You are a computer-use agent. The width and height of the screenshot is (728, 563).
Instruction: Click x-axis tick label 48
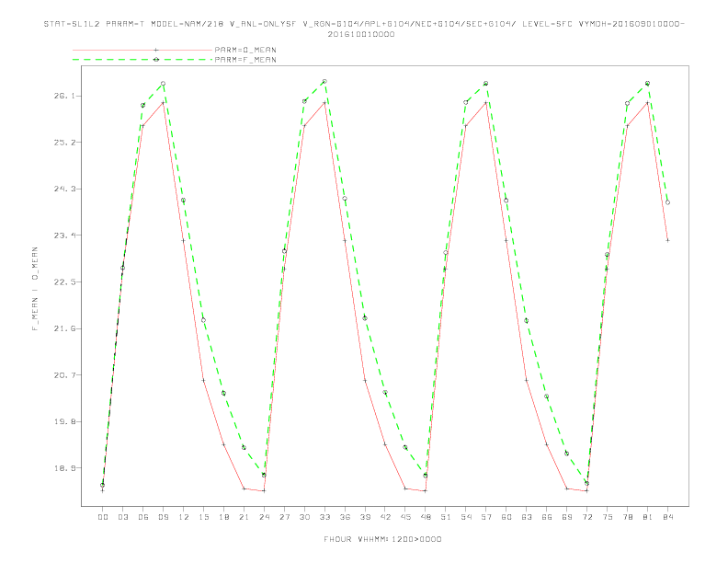[x=426, y=517]
